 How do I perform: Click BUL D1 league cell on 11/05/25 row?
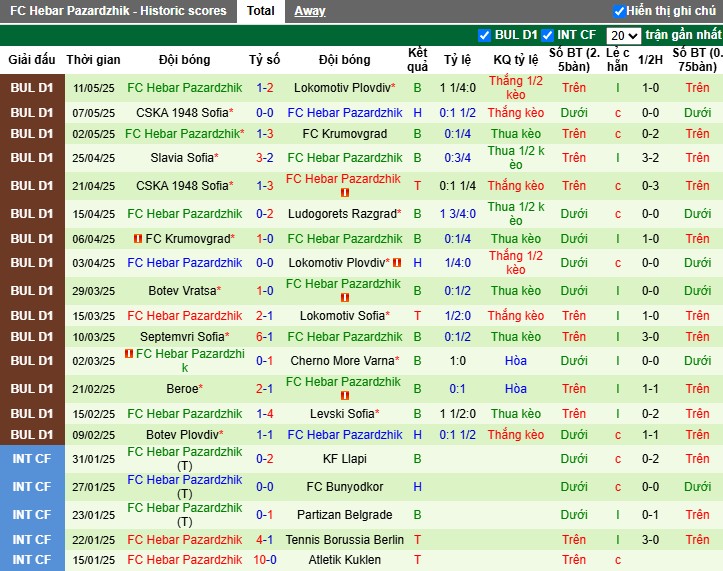coord(32,88)
